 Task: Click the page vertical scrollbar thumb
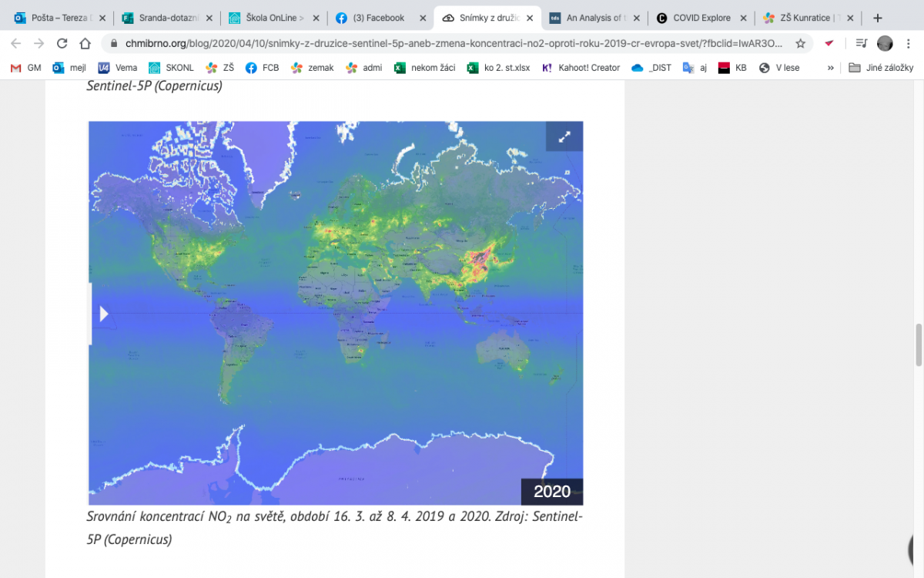pos(918,345)
